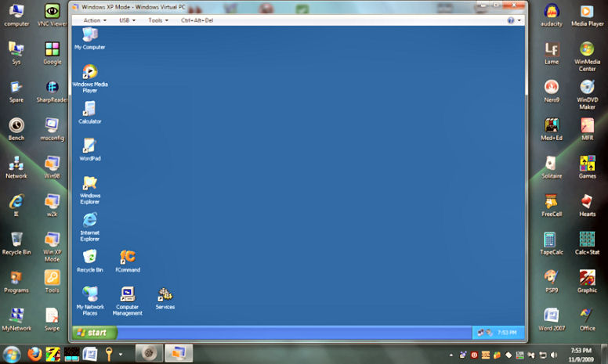The image size is (608, 364).
Task: Open XP Recycle Bin icon
Action: pos(89,258)
